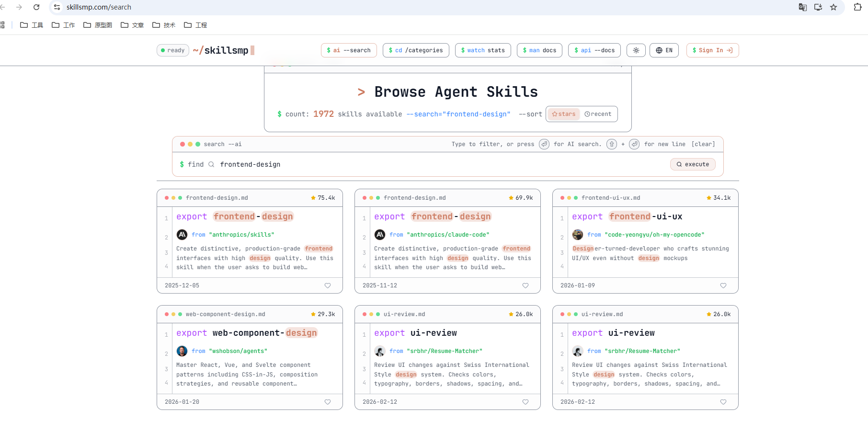Sort skills by stars

tap(563, 114)
